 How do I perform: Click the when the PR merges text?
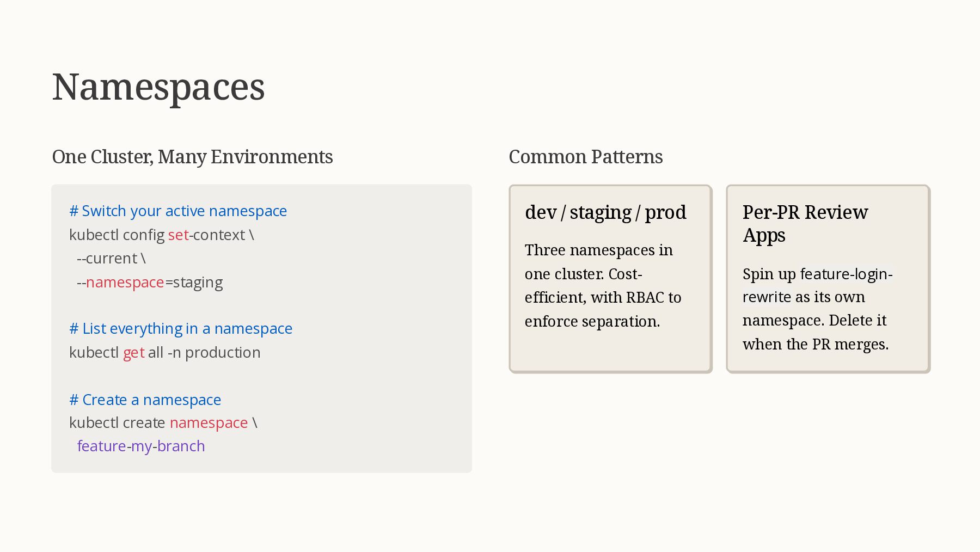(816, 345)
